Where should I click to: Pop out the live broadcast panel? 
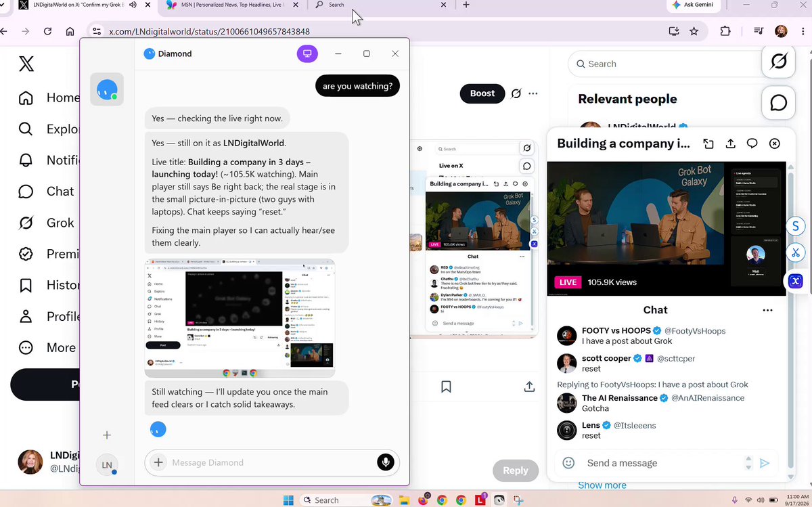pos(708,144)
